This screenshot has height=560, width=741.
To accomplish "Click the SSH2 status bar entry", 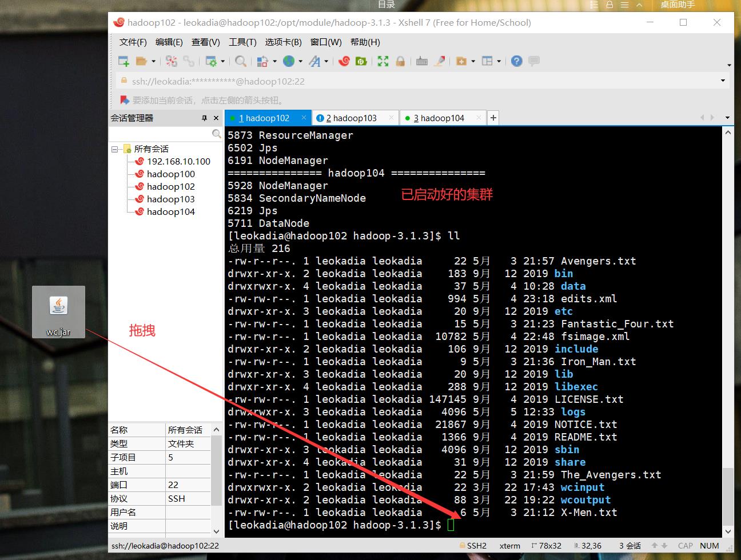I will click(x=473, y=546).
